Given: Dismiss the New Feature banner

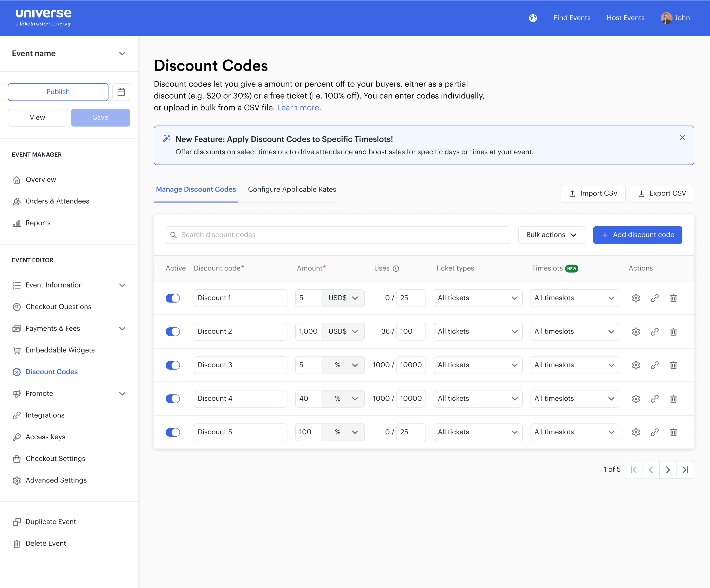Looking at the screenshot, I should [682, 138].
